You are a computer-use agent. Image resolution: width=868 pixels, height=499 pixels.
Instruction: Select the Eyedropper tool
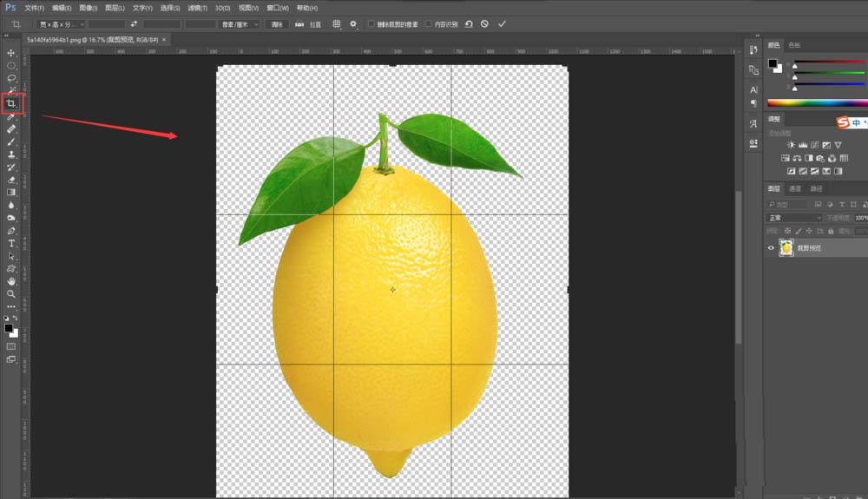[x=11, y=117]
